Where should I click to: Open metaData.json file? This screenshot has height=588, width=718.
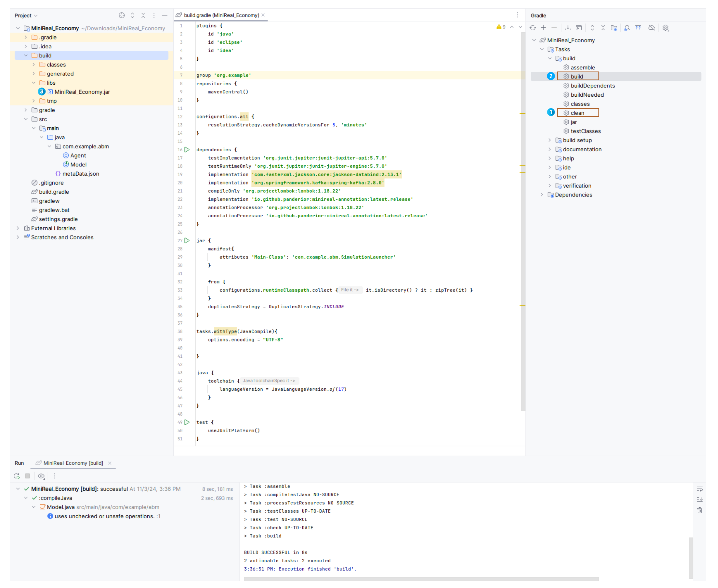click(x=77, y=174)
